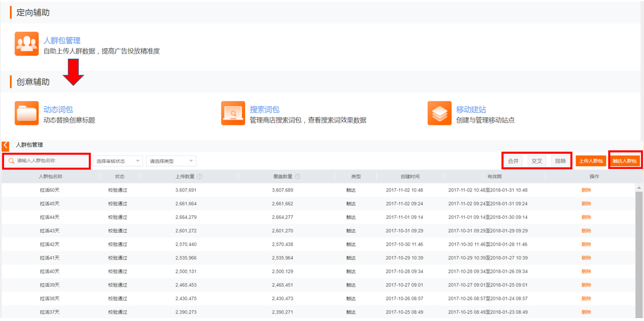Click the 合并 button
The image size is (644, 321).
(513, 161)
